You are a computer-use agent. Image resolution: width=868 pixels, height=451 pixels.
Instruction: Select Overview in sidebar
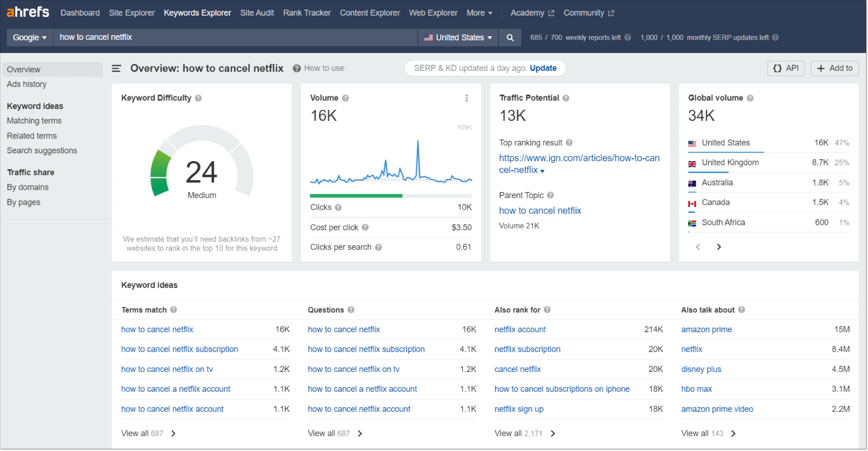[x=53, y=70]
